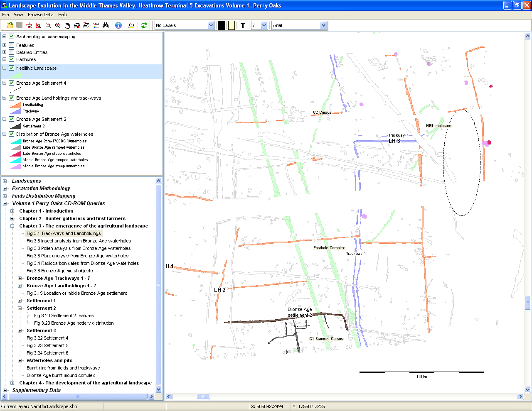Click the green refresh arrows icon

point(144,25)
